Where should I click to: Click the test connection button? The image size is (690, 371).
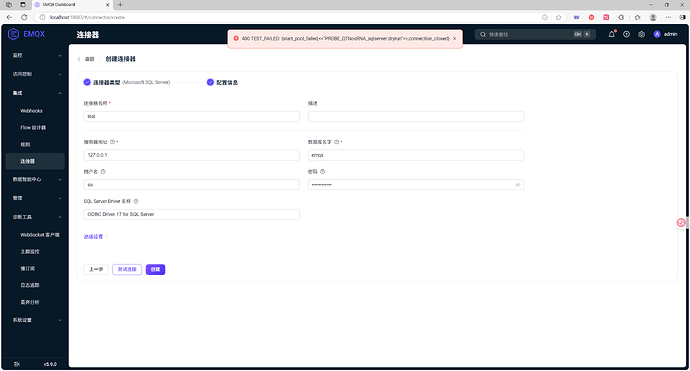coord(127,269)
